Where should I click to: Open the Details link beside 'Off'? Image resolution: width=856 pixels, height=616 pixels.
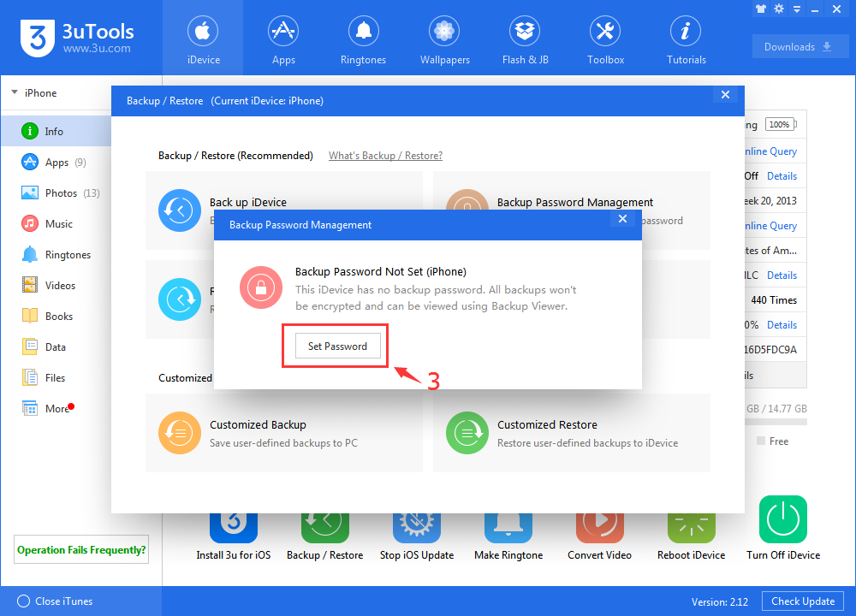[782, 175]
